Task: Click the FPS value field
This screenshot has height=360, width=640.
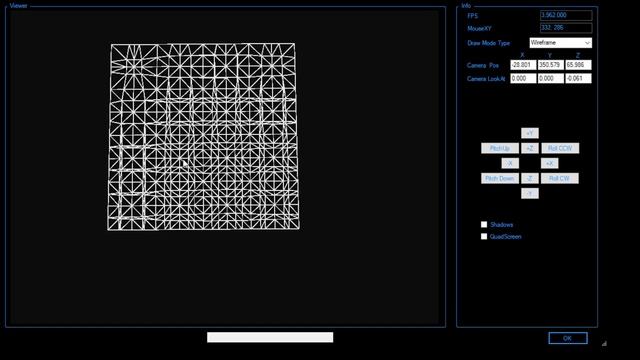Action: 566,16
